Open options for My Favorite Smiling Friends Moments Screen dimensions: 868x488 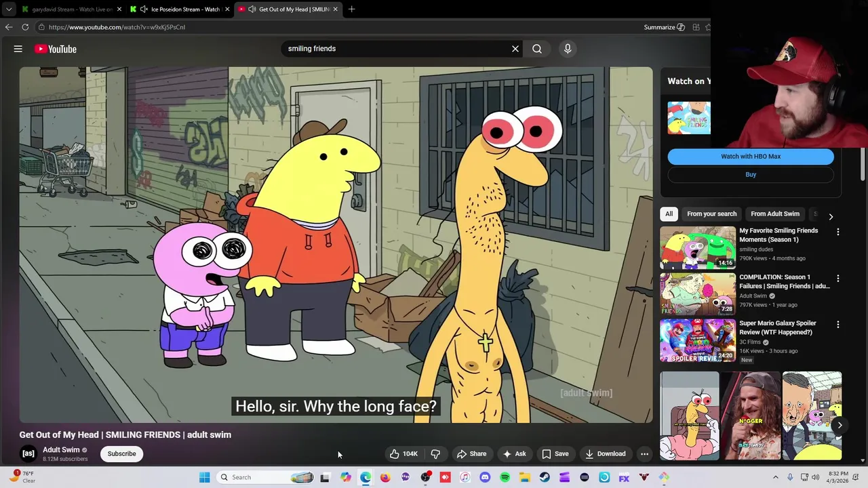(838, 232)
